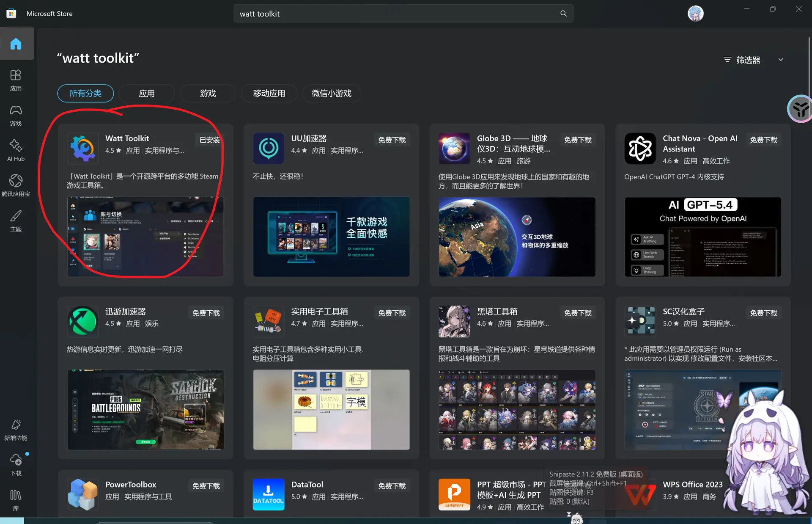
Task: Open the DataTool app icon
Action: (269, 494)
